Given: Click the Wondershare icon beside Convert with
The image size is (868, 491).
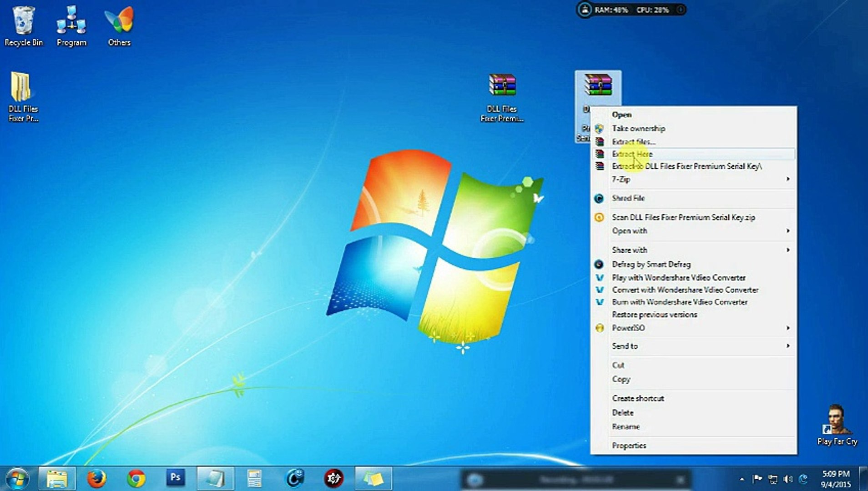Looking at the screenshot, I should pos(600,290).
